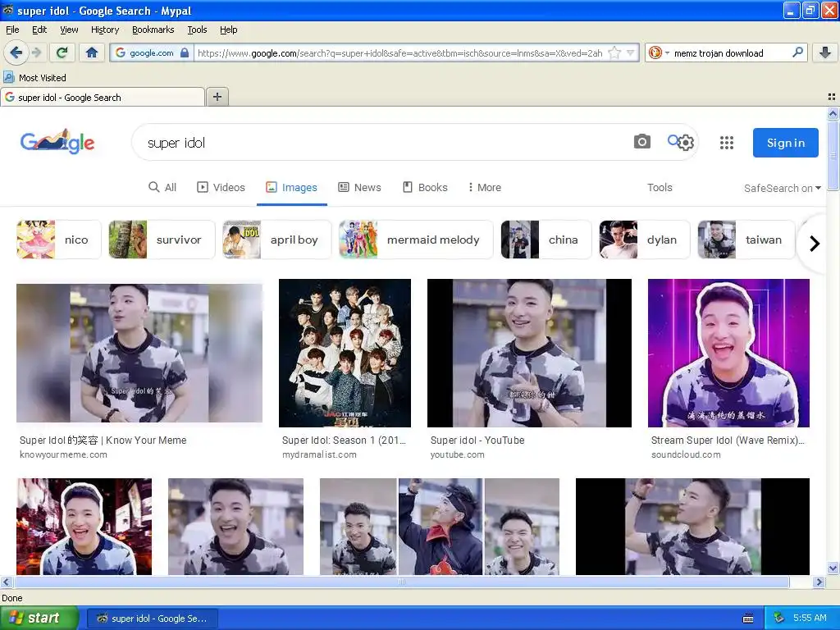Click the horizontal scrollbar left arrow
The width and height of the screenshot is (840, 630).
point(6,582)
